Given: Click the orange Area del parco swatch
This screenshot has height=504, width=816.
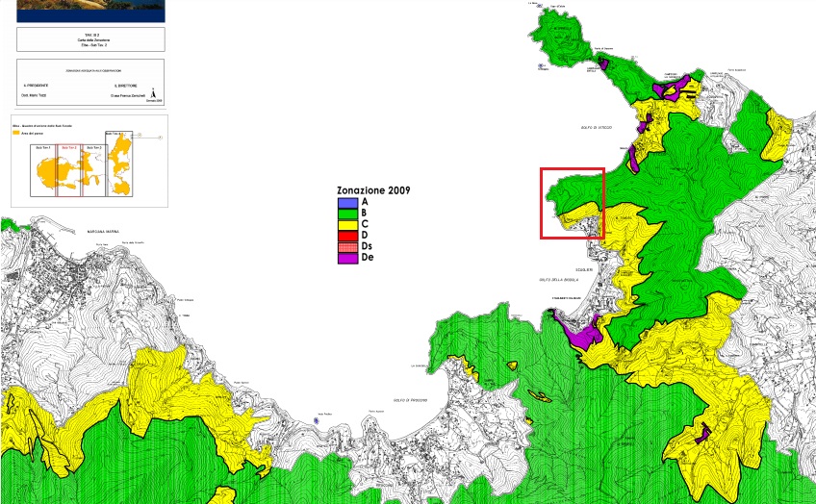Looking at the screenshot, I should click(17, 132).
